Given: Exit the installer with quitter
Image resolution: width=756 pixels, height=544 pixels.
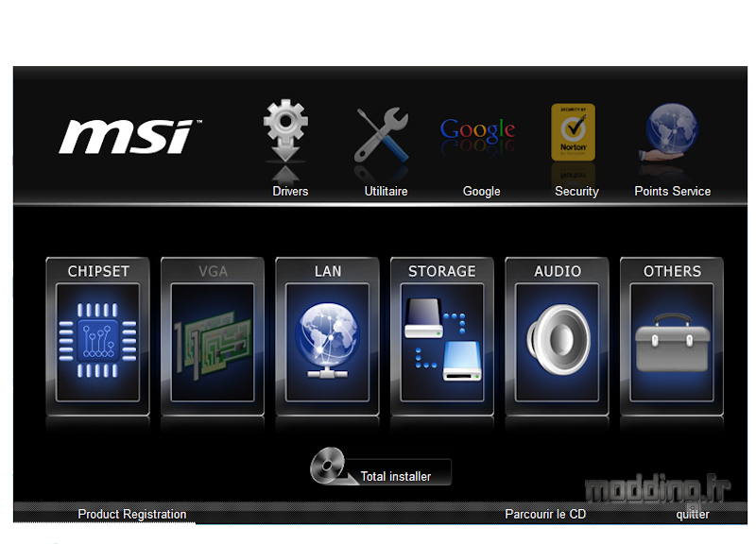Looking at the screenshot, I should [693, 514].
